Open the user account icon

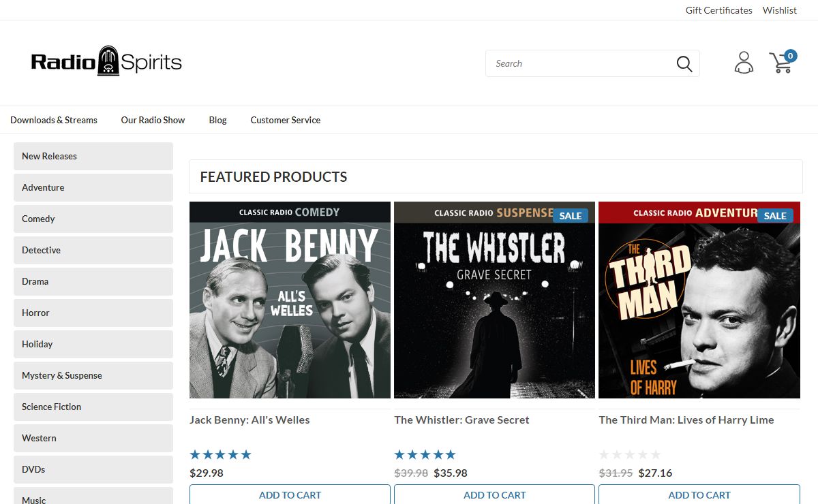pyautogui.click(x=744, y=63)
